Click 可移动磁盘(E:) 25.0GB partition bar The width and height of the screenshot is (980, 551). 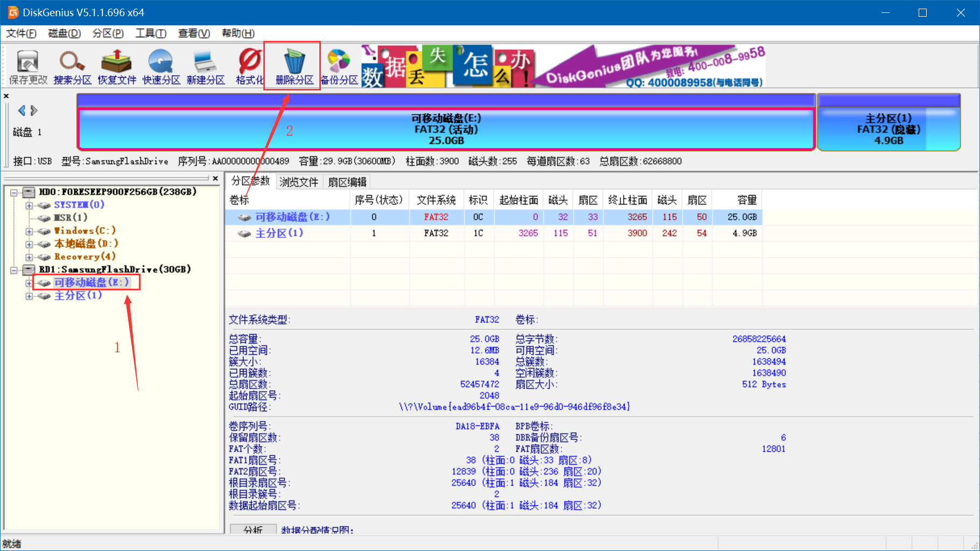(x=446, y=129)
